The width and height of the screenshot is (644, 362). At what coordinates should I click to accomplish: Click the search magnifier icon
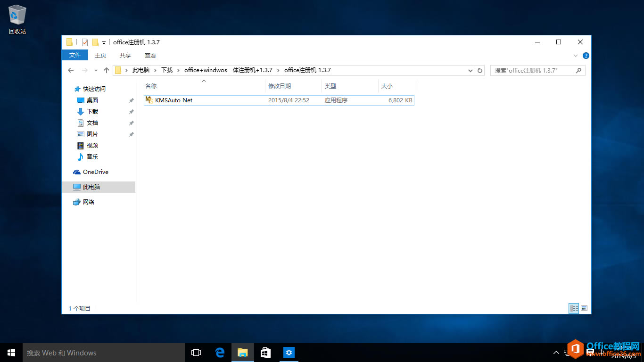pyautogui.click(x=578, y=70)
